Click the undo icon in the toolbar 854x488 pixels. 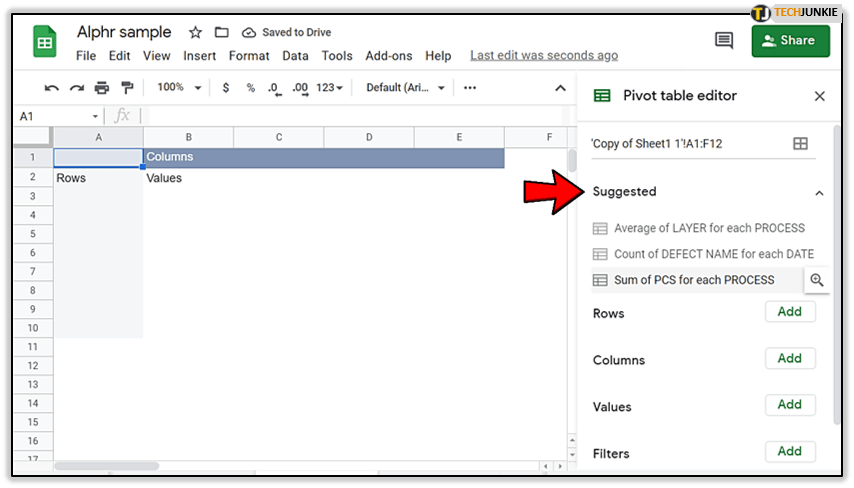tap(52, 88)
